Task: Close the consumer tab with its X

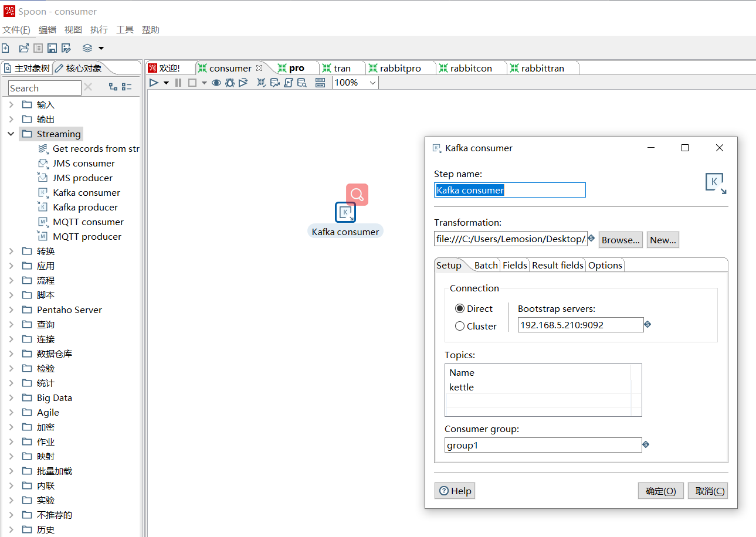Action: point(259,68)
